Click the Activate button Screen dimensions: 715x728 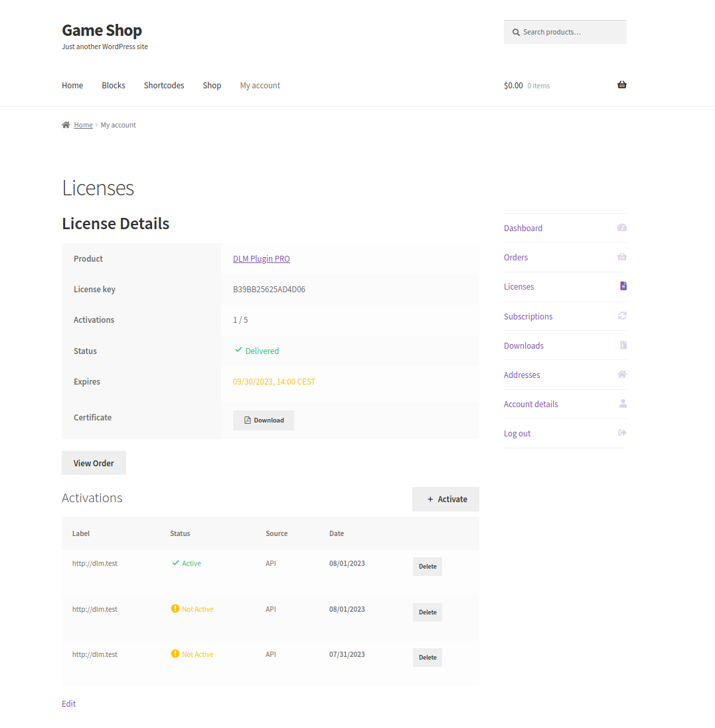point(445,500)
